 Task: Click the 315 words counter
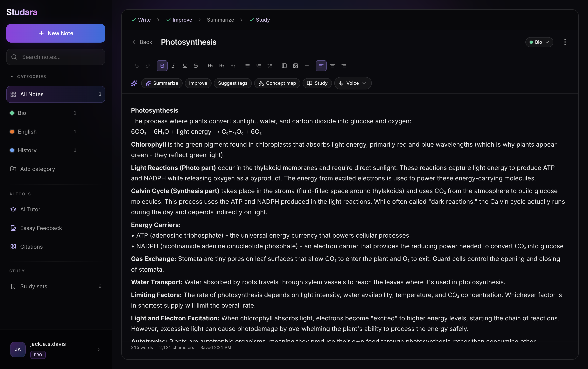pyautogui.click(x=142, y=347)
